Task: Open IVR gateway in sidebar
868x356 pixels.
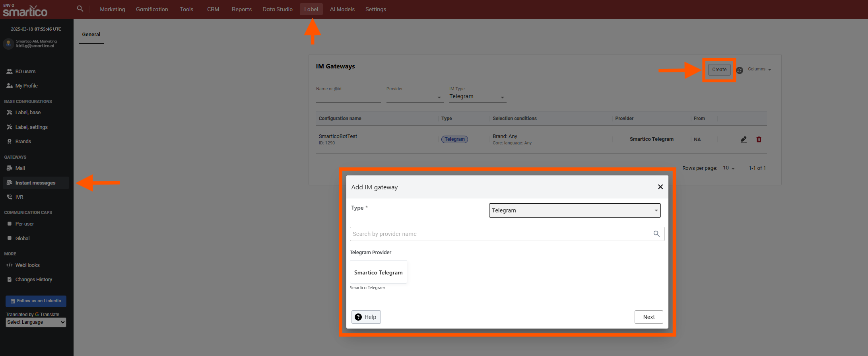Action: (19, 197)
